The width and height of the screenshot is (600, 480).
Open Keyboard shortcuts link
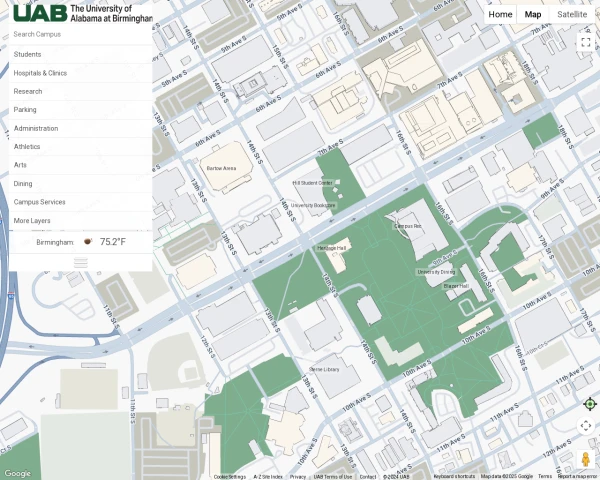coord(454,477)
